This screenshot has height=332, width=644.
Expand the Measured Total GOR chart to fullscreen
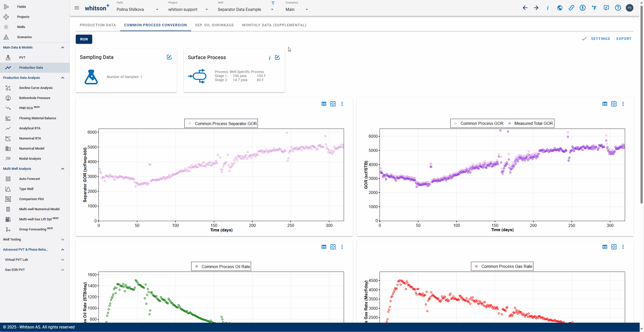point(614,104)
